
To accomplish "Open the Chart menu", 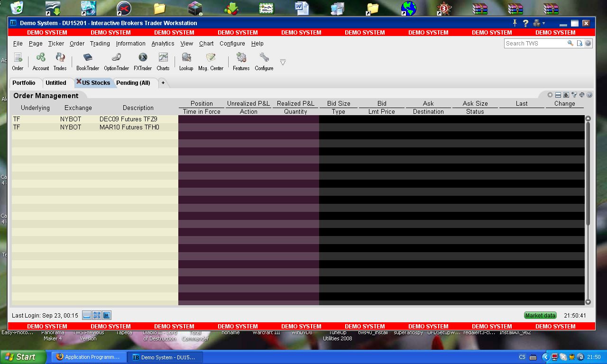I will [x=206, y=43].
